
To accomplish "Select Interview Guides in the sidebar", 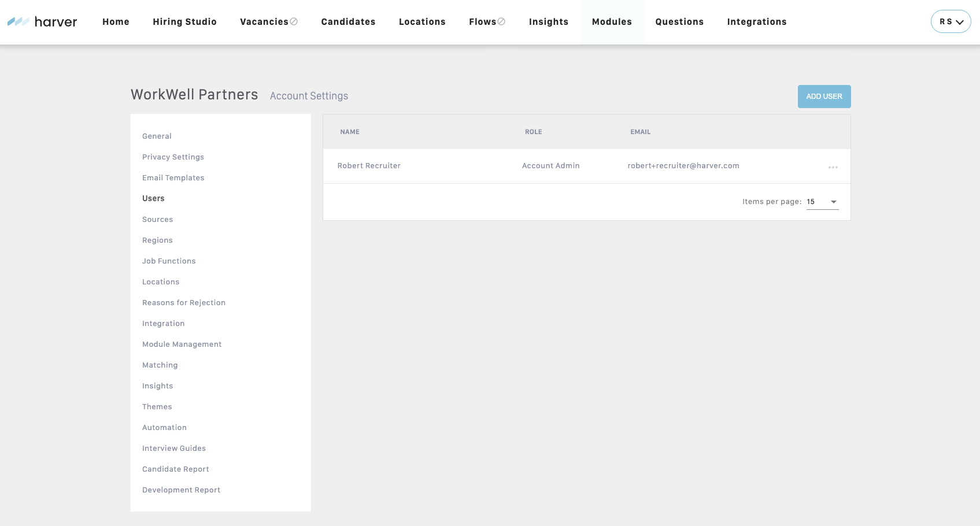I will pyautogui.click(x=173, y=449).
